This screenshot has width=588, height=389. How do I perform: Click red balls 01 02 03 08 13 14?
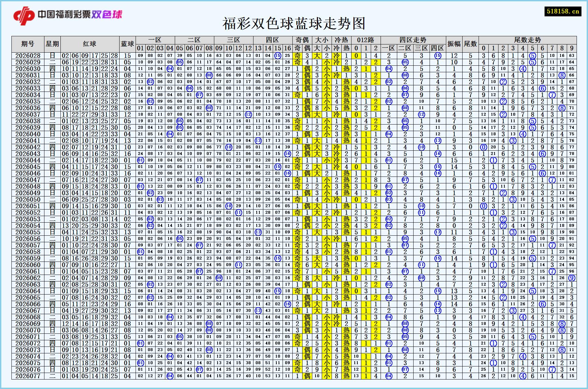click(90, 219)
